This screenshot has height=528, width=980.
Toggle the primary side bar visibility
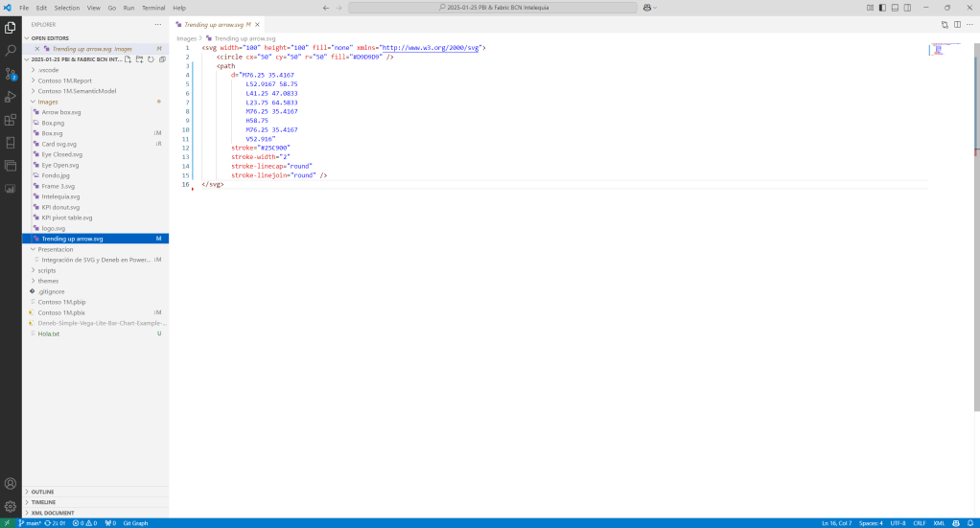pyautogui.click(x=882, y=8)
